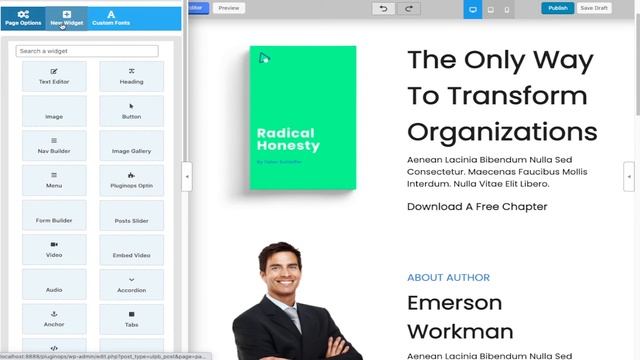This screenshot has height=360, width=640.
Task: Open the Custom Fonts tab
Action: point(111,18)
